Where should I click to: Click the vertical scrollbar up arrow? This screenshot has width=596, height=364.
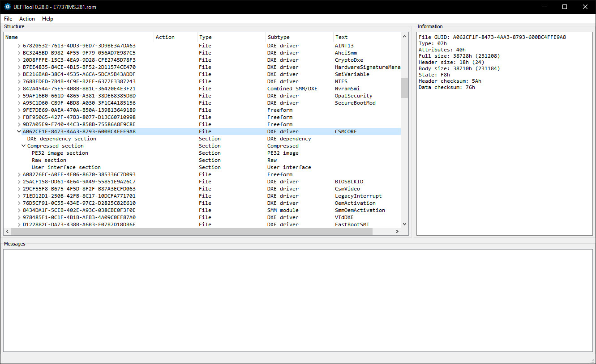coord(405,37)
